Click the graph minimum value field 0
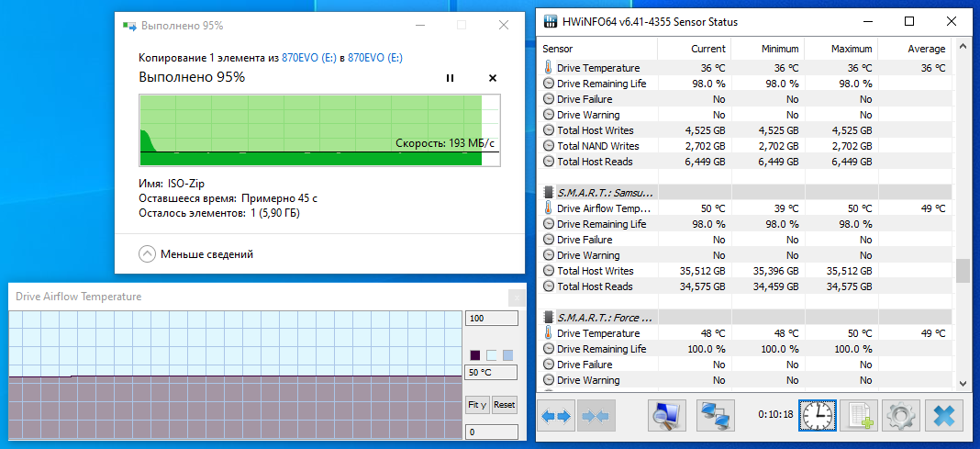 click(491, 432)
